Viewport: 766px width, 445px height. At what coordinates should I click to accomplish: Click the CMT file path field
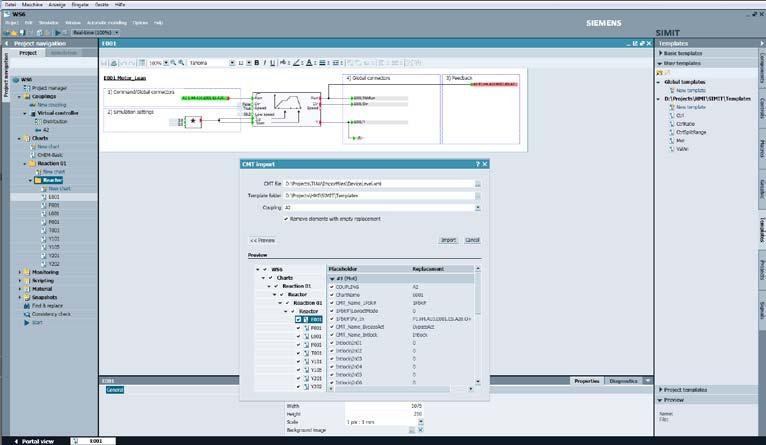pyautogui.click(x=379, y=184)
